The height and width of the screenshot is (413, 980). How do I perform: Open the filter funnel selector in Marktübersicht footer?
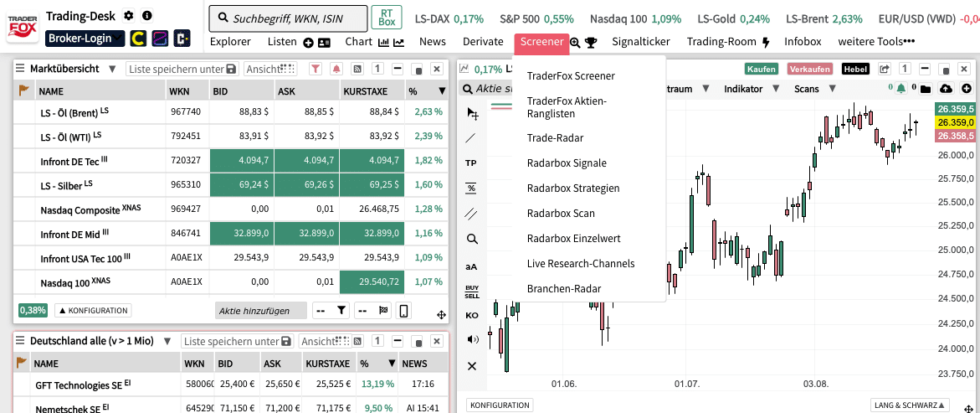[x=331, y=310]
